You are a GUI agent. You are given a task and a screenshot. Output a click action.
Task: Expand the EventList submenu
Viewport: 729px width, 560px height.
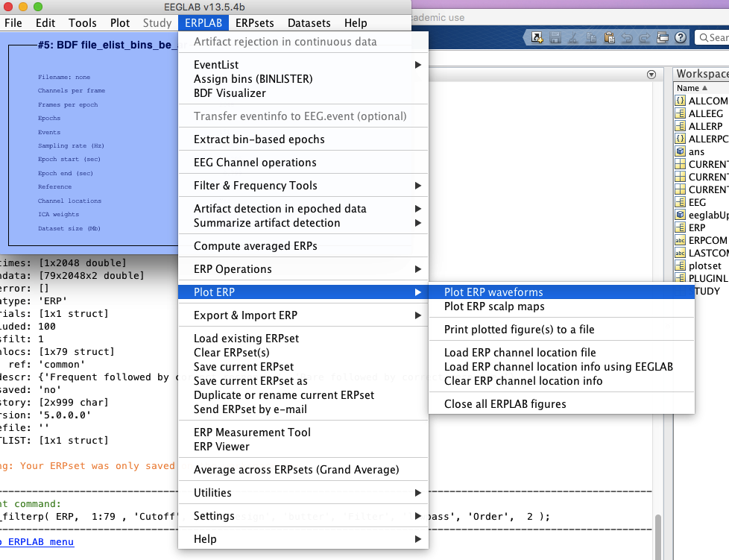pos(303,65)
